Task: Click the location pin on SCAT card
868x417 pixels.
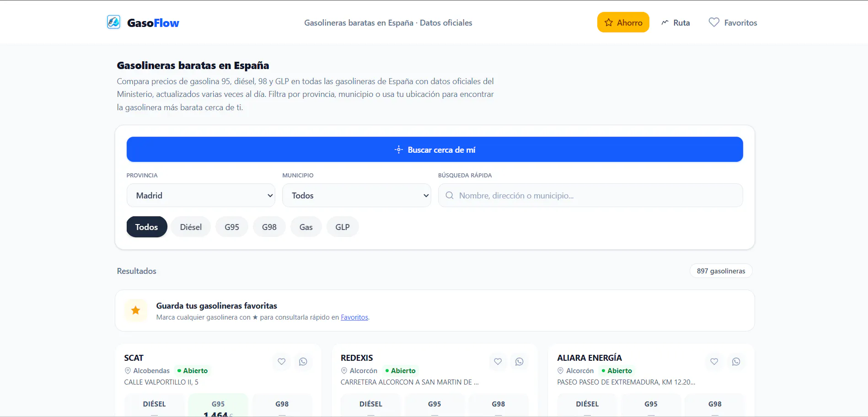Action: [x=128, y=371]
